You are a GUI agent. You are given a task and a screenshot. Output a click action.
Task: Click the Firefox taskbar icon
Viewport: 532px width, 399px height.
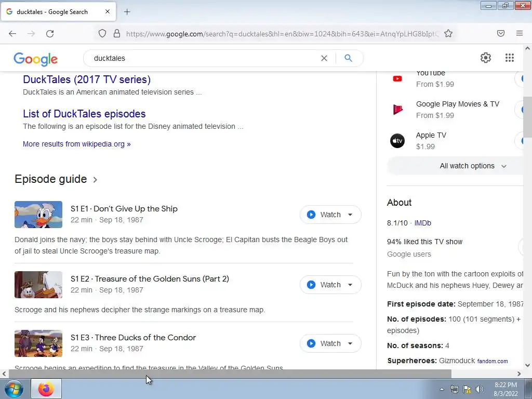pos(46,389)
